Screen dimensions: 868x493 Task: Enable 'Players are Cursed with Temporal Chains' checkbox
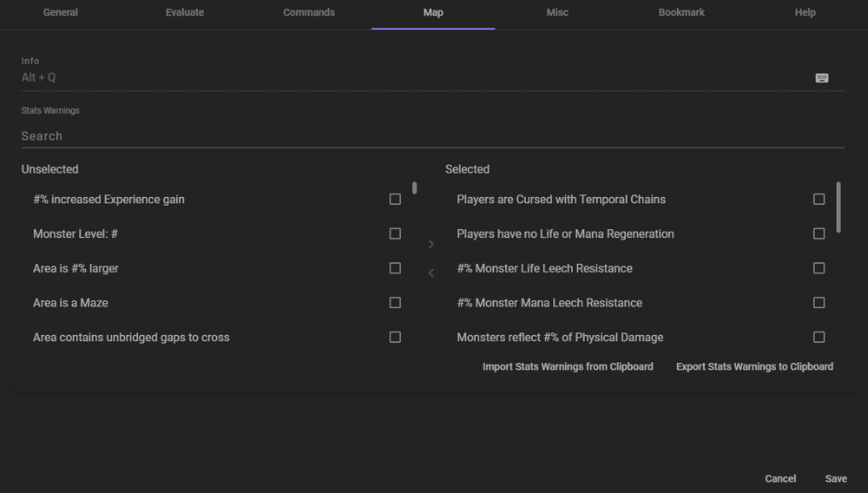point(819,200)
